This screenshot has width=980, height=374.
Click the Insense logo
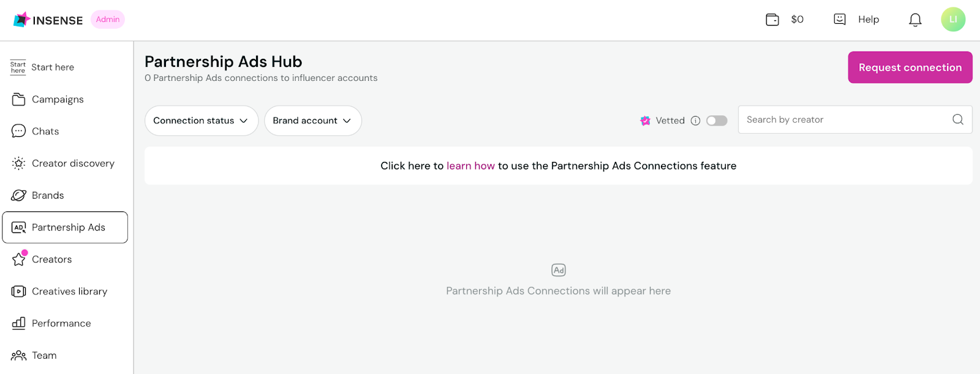pyautogui.click(x=48, y=20)
